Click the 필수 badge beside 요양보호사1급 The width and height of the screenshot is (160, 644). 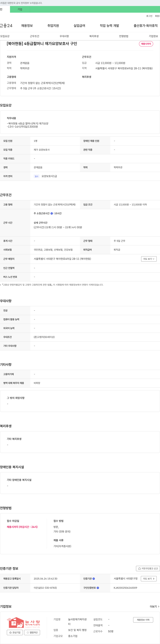(x=36, y=176)
